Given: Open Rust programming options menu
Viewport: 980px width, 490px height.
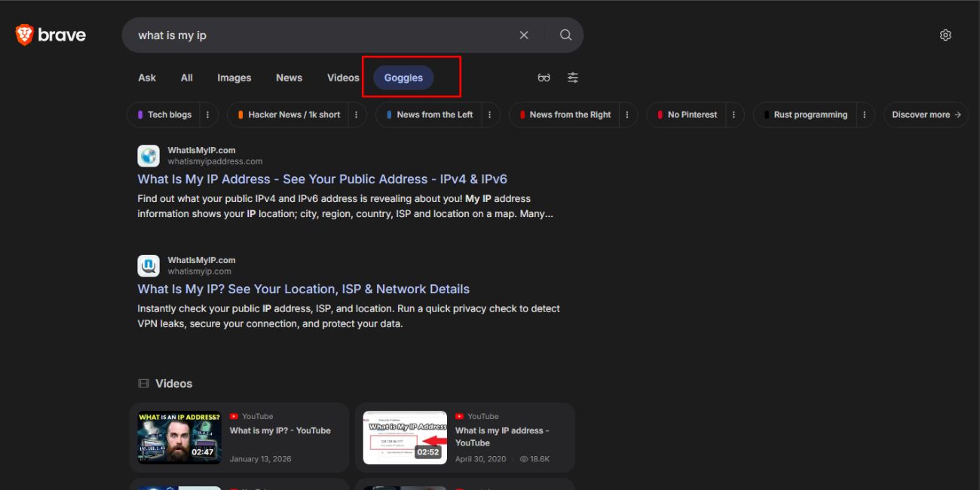Looking at the screenshot, I should coord(865,115).
